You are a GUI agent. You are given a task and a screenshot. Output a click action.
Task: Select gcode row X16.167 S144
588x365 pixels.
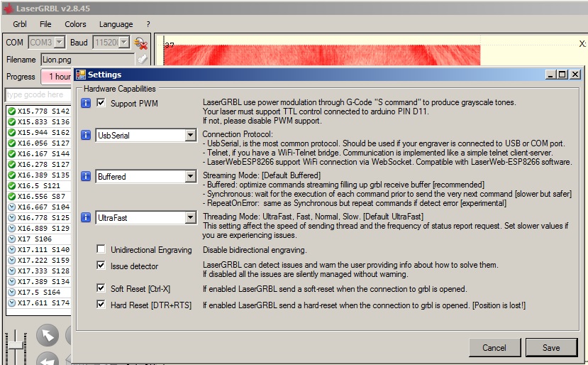[39, 153]
